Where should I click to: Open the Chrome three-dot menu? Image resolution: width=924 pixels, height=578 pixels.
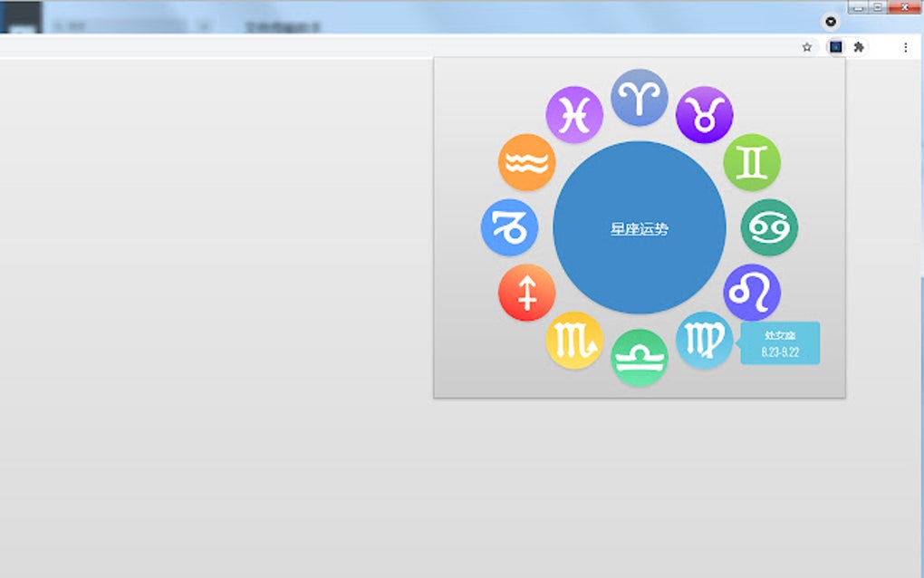[x=907, y=46]
